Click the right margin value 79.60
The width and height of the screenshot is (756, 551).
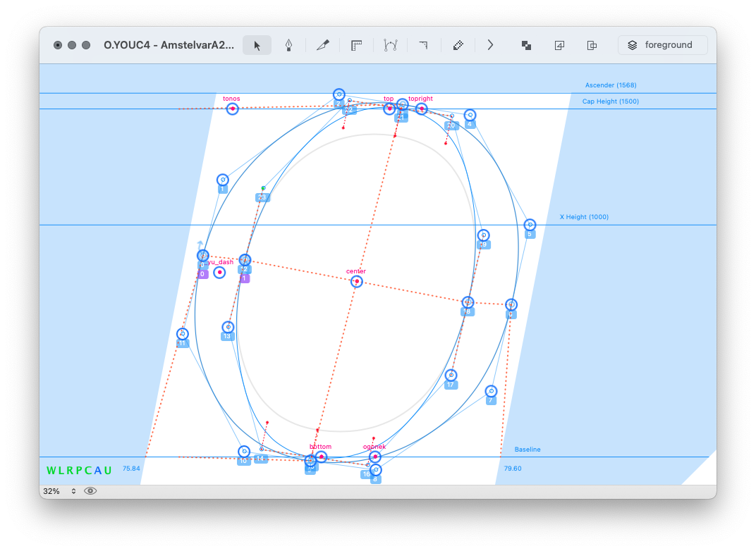point(513,469)
